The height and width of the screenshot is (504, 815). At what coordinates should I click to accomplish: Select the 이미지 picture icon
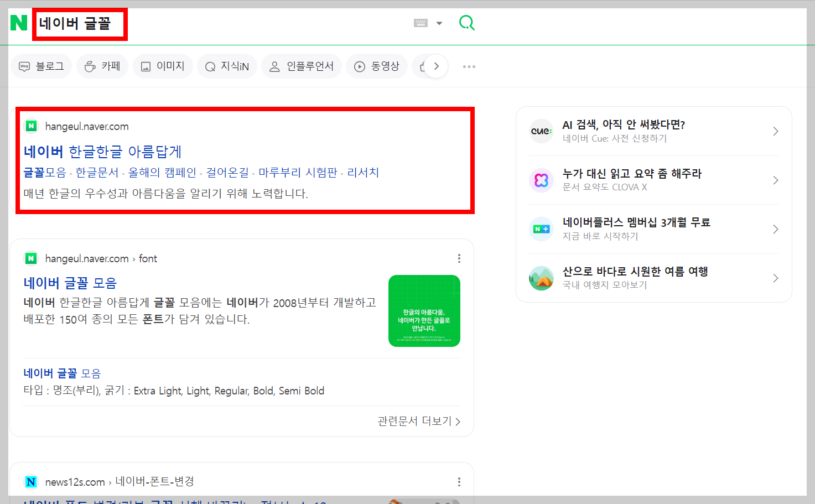(147, 66)
